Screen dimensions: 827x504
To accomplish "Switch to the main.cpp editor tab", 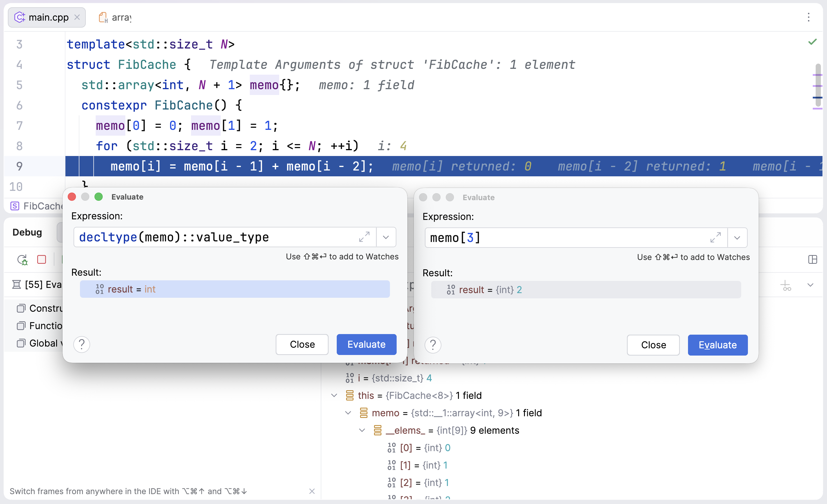I will pos(48,17).
